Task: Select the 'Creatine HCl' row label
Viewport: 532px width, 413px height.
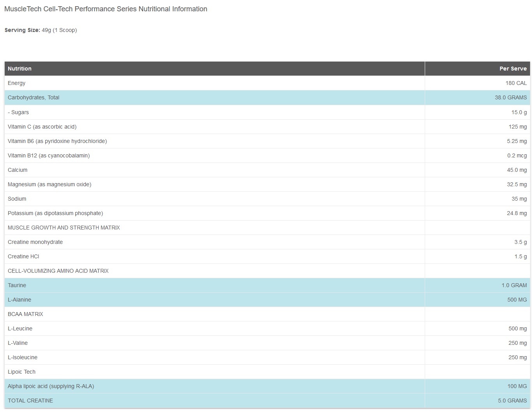Action: 23,256
